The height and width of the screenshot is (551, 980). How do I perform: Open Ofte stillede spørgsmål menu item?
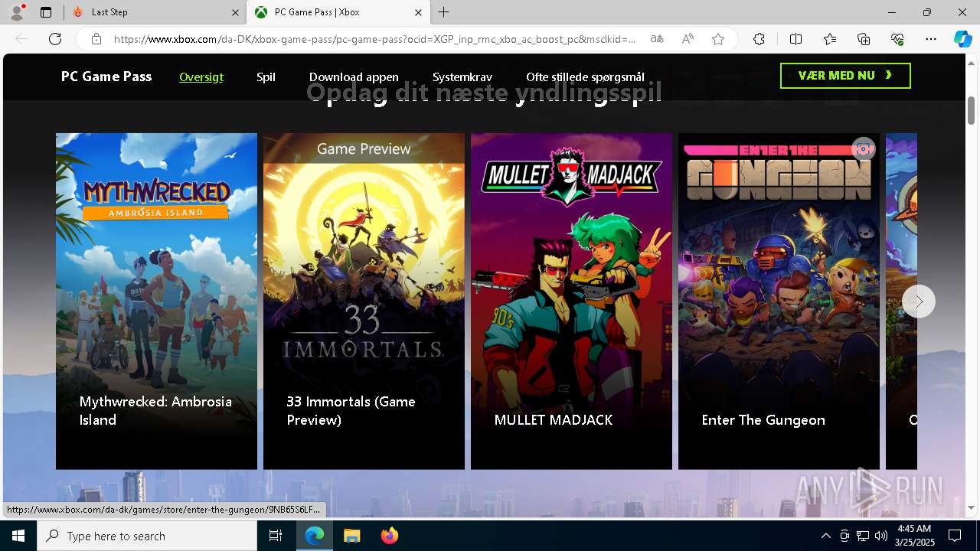pyautogui.click(x=585, y=77)
